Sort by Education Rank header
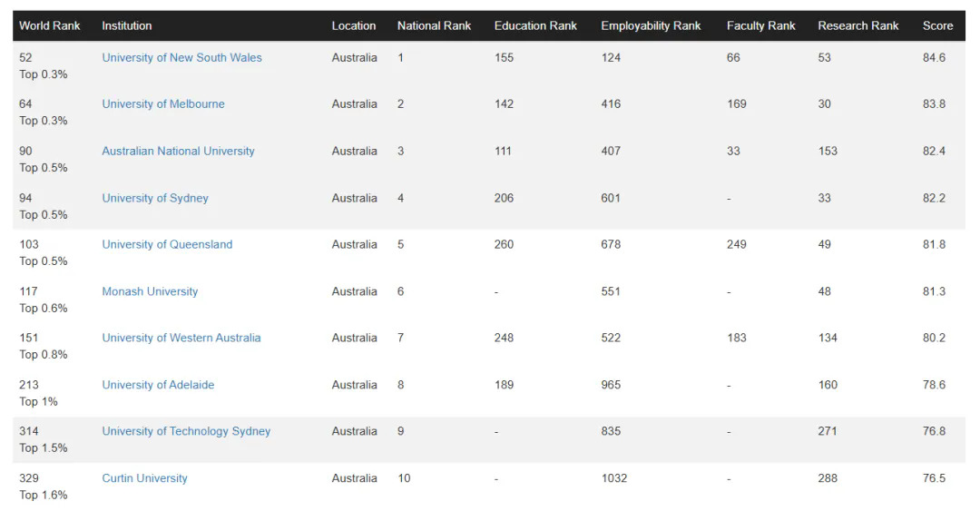Screen dimensions: 980x511 point(535,25)
